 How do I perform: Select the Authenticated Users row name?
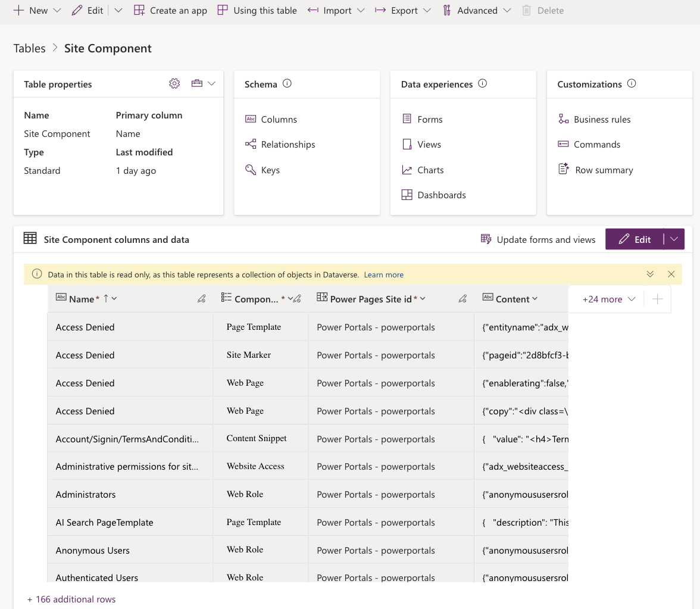pos(97,577)
